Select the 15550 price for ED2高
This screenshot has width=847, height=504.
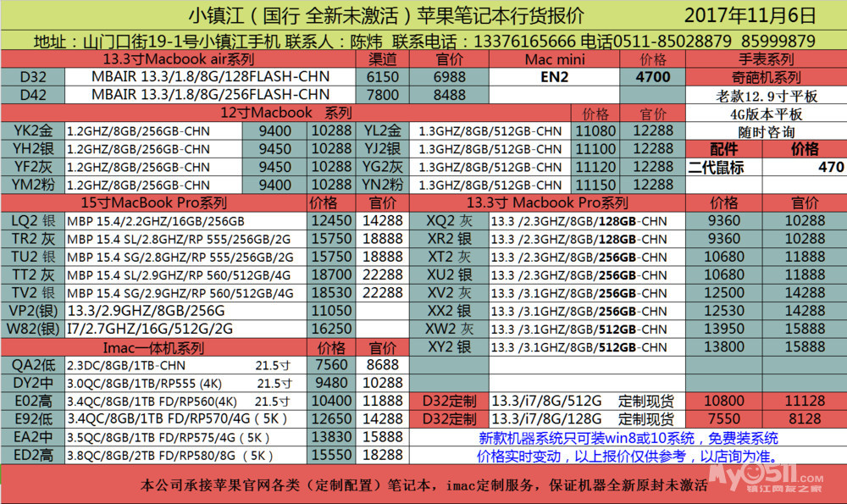tap(331, 456)
